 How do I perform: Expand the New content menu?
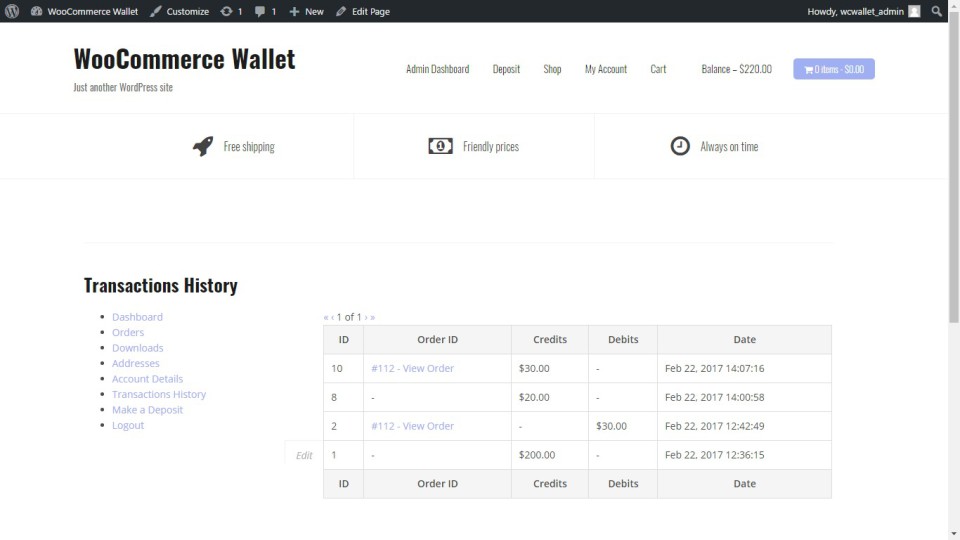(x=306, y=11)
